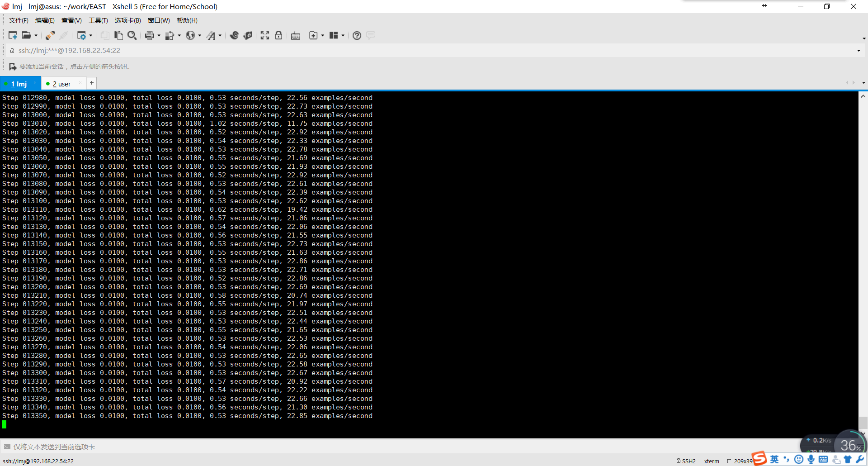Reconnect the session using the reconnect icon
The image size is (868, 466).
coord(50,35)
